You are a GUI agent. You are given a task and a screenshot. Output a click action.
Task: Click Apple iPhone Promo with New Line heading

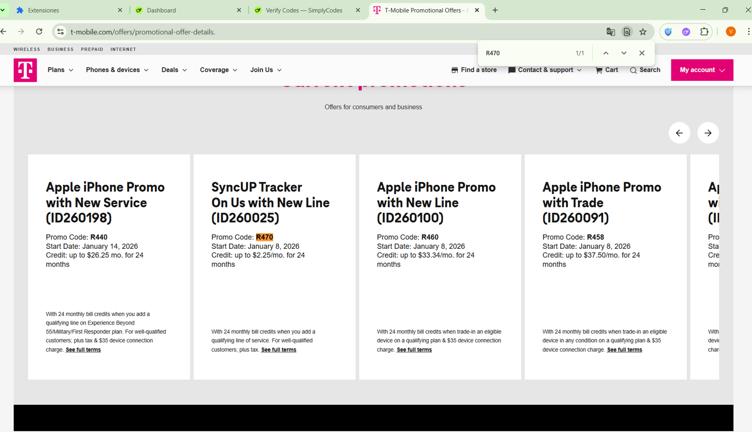point(436,202)
